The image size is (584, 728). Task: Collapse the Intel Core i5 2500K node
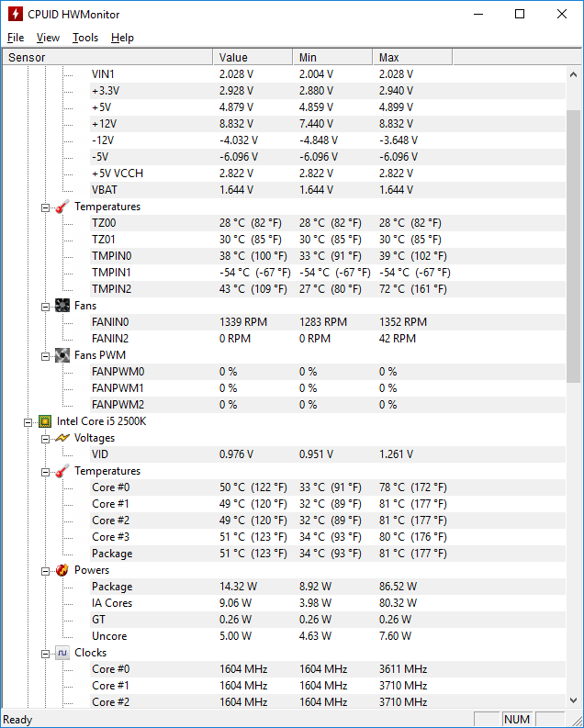point(28,422)
